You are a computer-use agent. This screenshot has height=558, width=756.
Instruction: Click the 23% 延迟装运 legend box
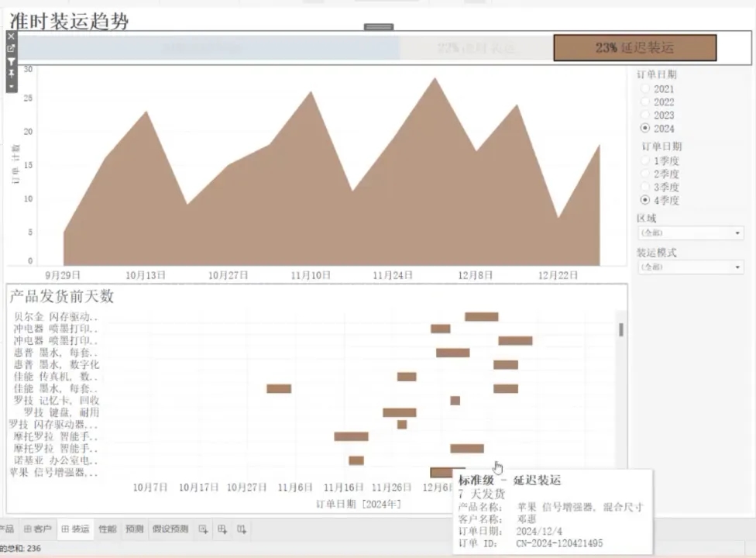click(x=634, y=48)
